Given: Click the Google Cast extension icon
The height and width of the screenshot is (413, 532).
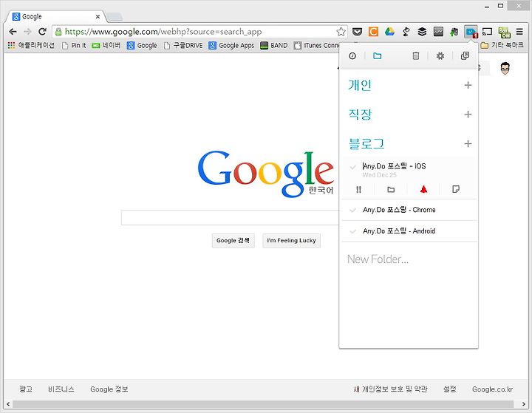Looking at the screenshot, I should [x=487, y=32].
